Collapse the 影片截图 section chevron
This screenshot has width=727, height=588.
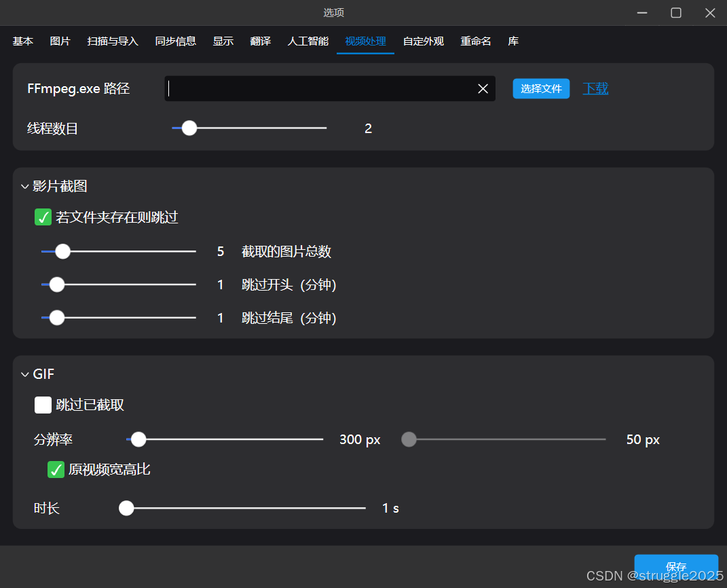25,187
